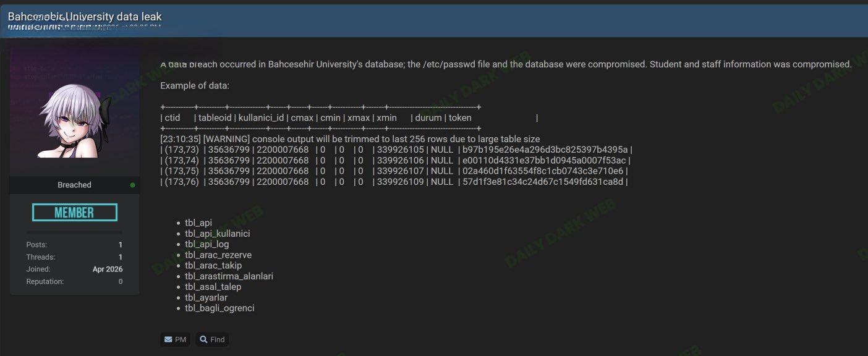
Task: Select the tbl_api_log list entry
Action: coord(207,244)
